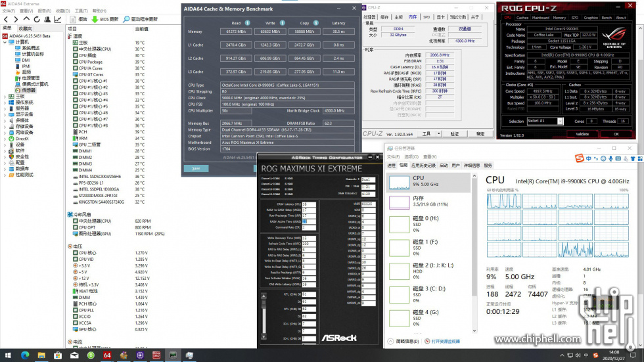This screenshot has width=644, height=362.
Task: Select 系统概述 in the tree
Action: 30,48
